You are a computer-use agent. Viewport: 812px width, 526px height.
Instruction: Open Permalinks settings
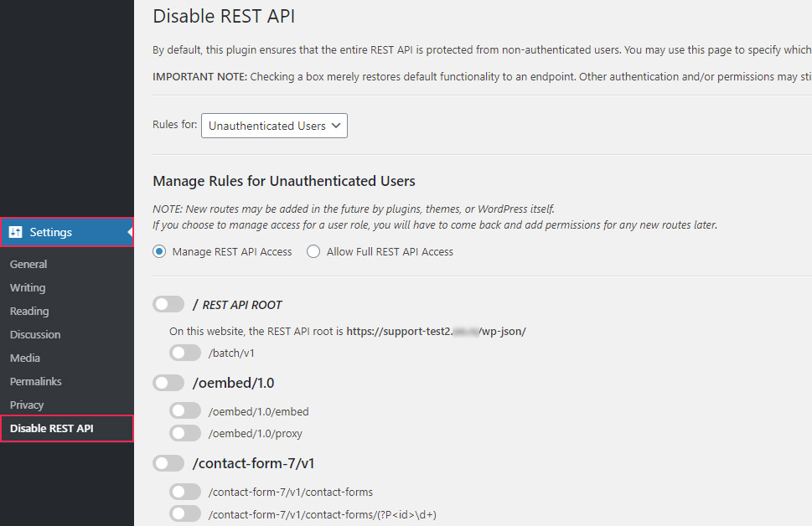tap(36, 381)
